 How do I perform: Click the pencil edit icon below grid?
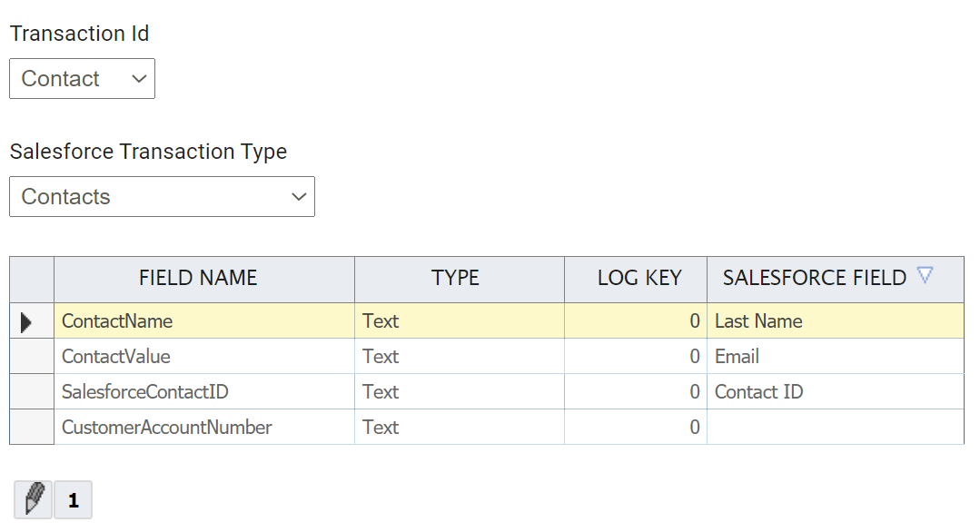33,499
